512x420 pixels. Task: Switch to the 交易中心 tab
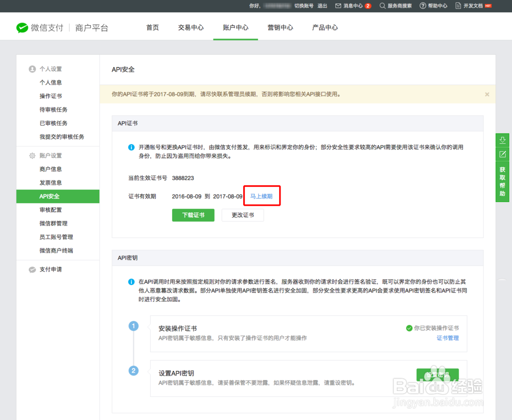coord(190,28)
